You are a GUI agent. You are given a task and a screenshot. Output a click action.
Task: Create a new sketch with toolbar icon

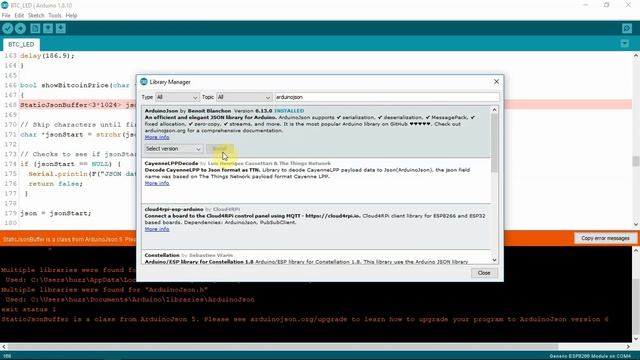tap(35, 29)
